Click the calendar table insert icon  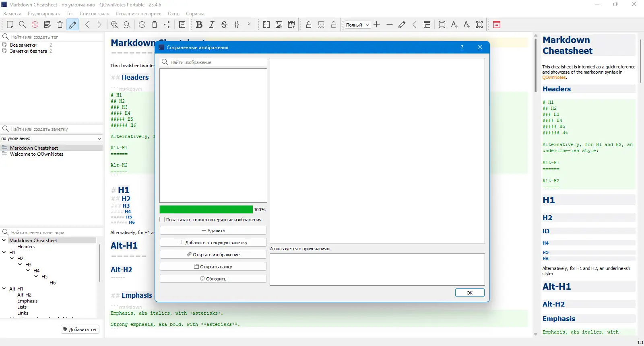coord(291,25)
